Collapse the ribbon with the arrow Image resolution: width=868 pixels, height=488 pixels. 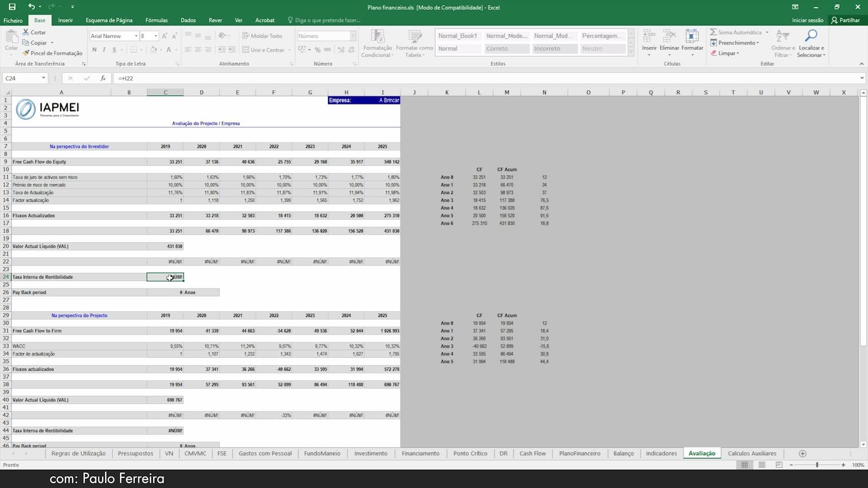861,64
